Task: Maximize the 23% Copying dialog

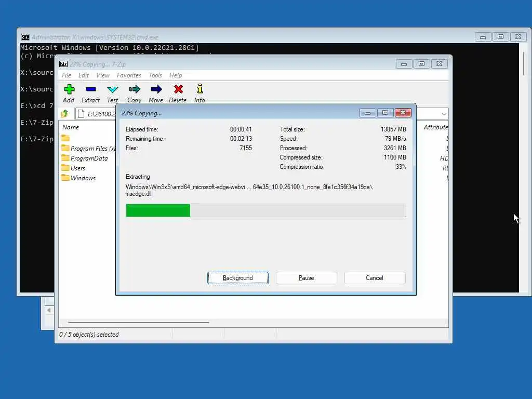Action: click(x=385, y=113)
